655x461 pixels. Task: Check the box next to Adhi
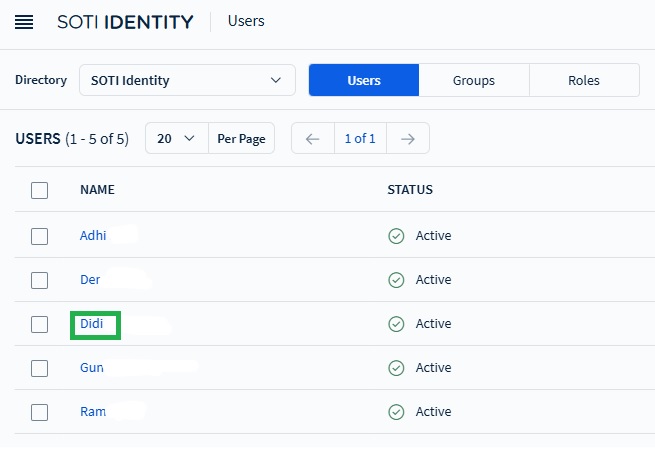40,236
